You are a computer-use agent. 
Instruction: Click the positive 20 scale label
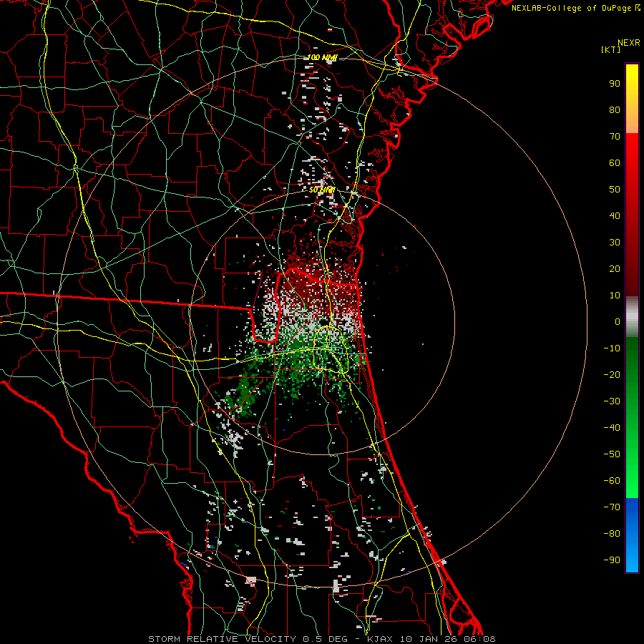tap(615, 268)
